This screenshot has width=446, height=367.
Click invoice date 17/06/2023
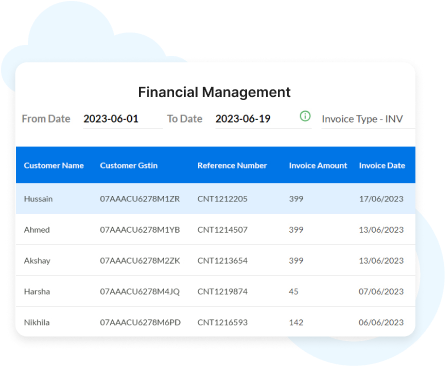pos(381,199)
